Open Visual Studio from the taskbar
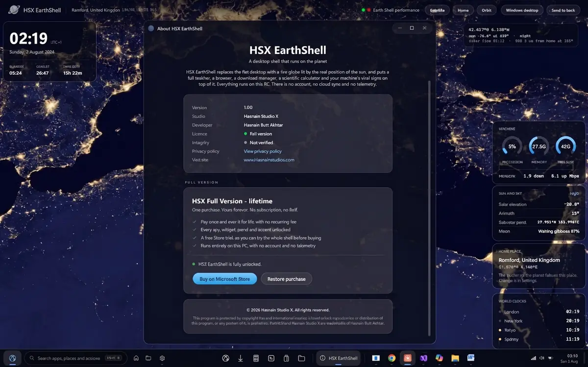 (423, 358)
